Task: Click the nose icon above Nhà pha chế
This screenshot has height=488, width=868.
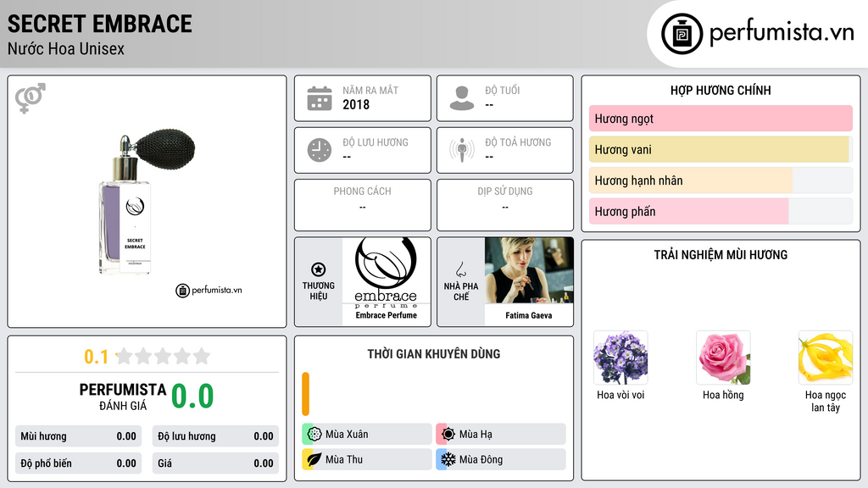Action: click(x=460, y=269)
